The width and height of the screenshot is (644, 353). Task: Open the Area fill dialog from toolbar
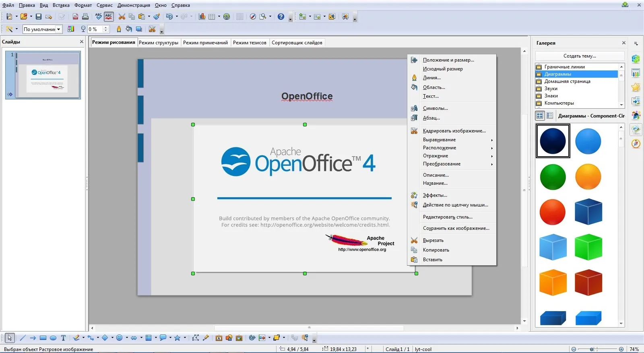(129, 29)
